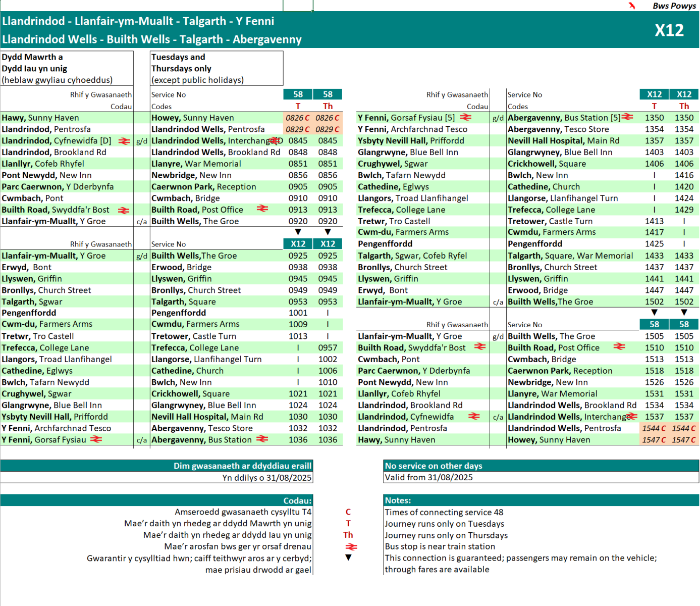700x606 pixels.
Task: Click rail icon beside Builth Road, Post Office 1510 row
Action: click(619, 346)
